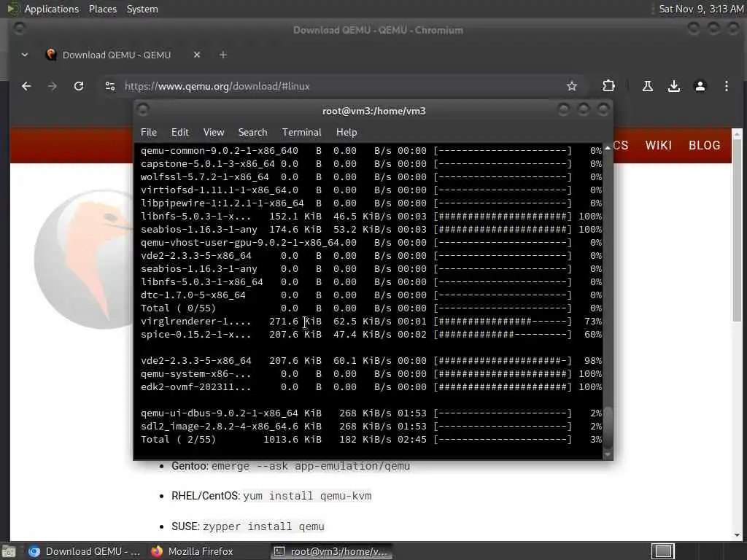
Task: Click the terminal vertical scrollbar thumb
Action: pyautogui.click(x=608, y=427)
